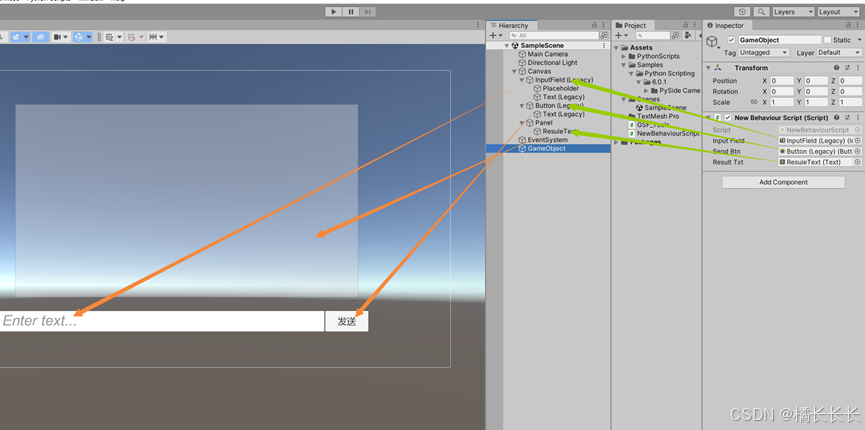Viewport: 865px width, 430px height.
Task: Disable the New Behaviour Script checkbox
Action: [x=728, y=118]
